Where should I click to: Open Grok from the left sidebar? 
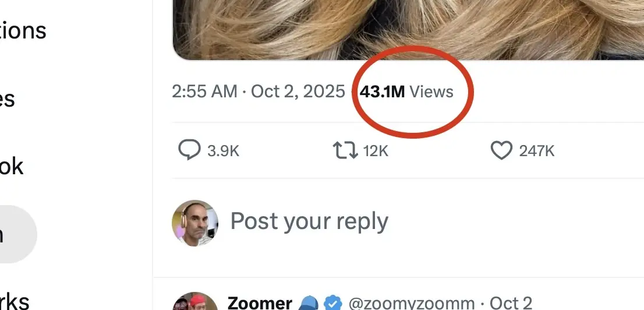tap(12, 167)
